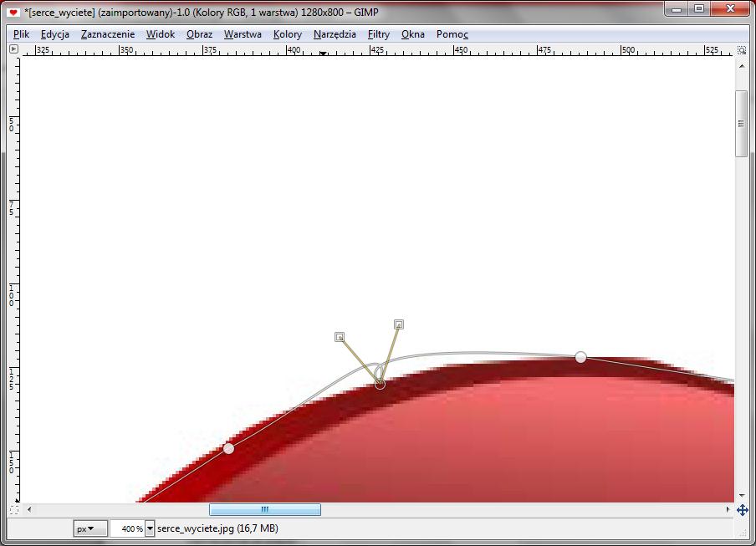Image resolution: width=756 pixels, height=546 pixels.
Task: Open the px unit dropdown
Action: [90, 528]
